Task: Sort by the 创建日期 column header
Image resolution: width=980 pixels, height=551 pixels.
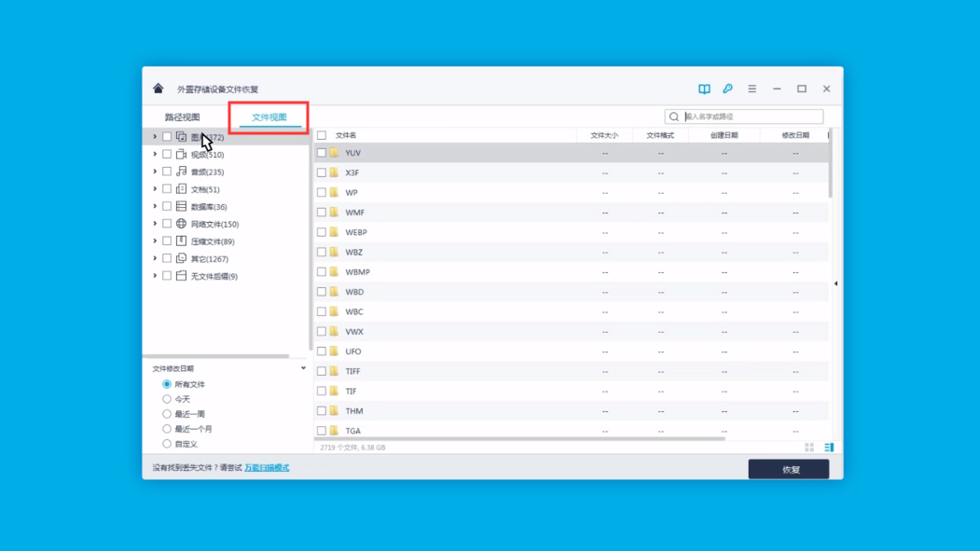Action: (724, 135)
